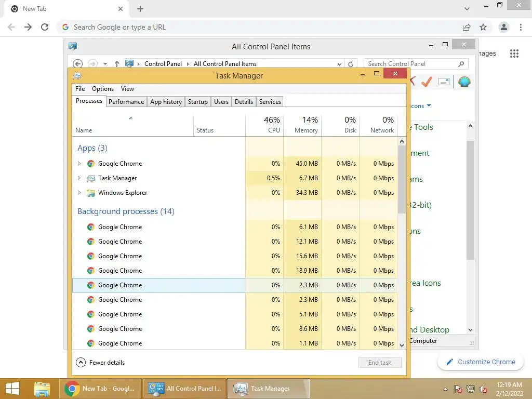Viewport: 532px width, 399px height.
Task: Bookmark this tab with the star icon
Action: (483, 27)
